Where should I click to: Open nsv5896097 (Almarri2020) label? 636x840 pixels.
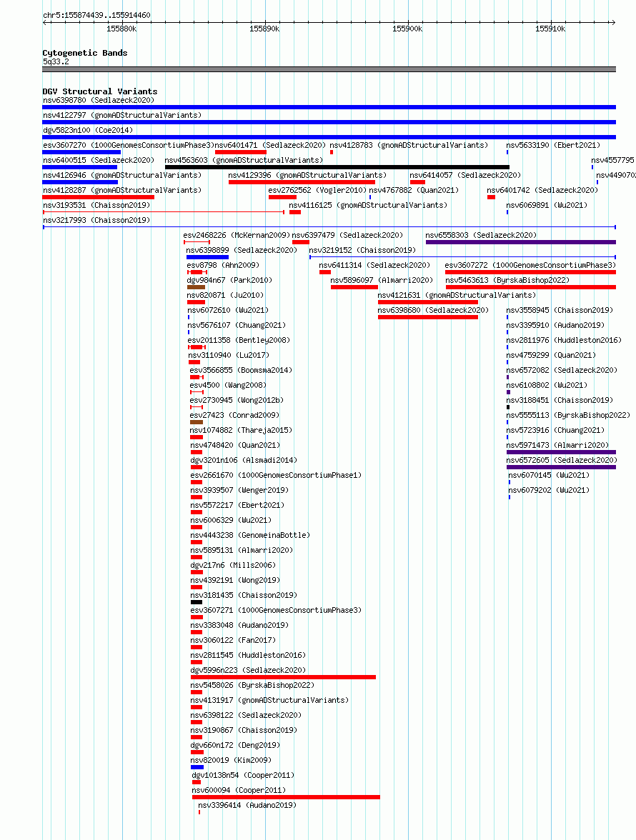[x=382, y=280]
